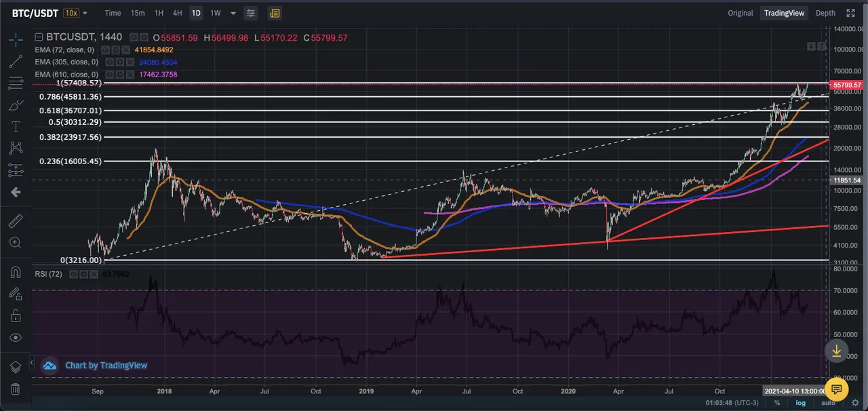This screenshot has height=411, width=868.
Task: Switch to the Original chart view
Action: click(x=741, y=13)
